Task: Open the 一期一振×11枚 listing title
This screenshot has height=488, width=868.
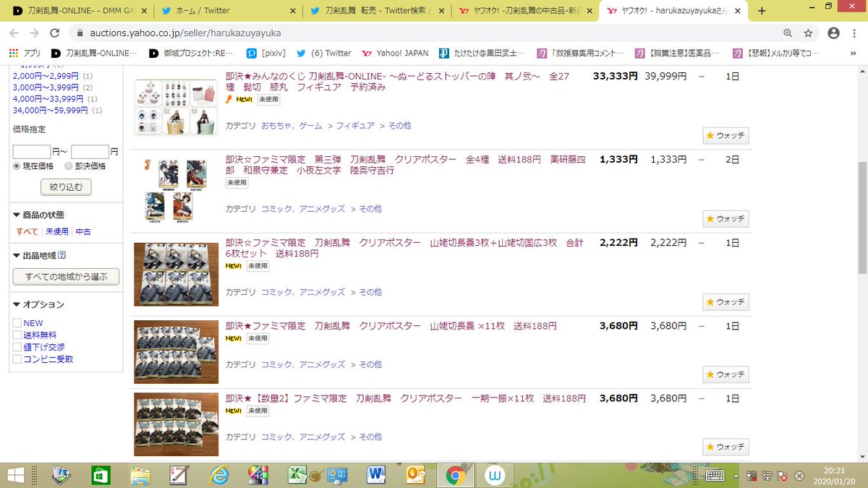Action: 405,398
